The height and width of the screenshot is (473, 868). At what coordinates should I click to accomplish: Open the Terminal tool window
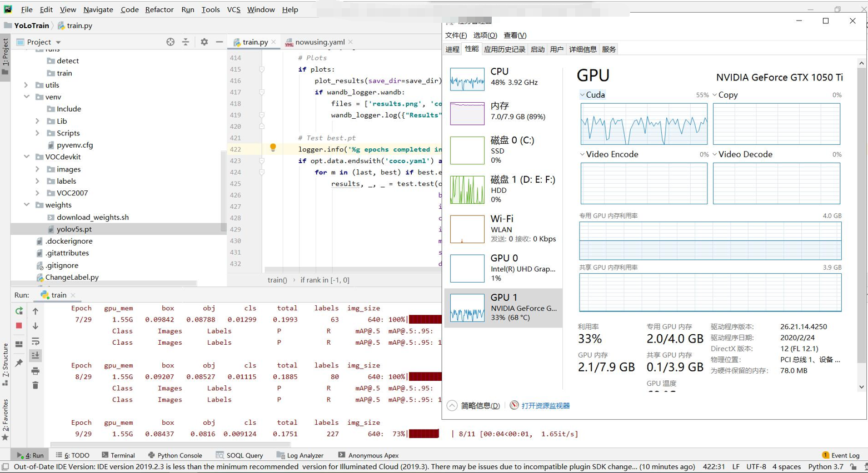(x=118, y=455)
